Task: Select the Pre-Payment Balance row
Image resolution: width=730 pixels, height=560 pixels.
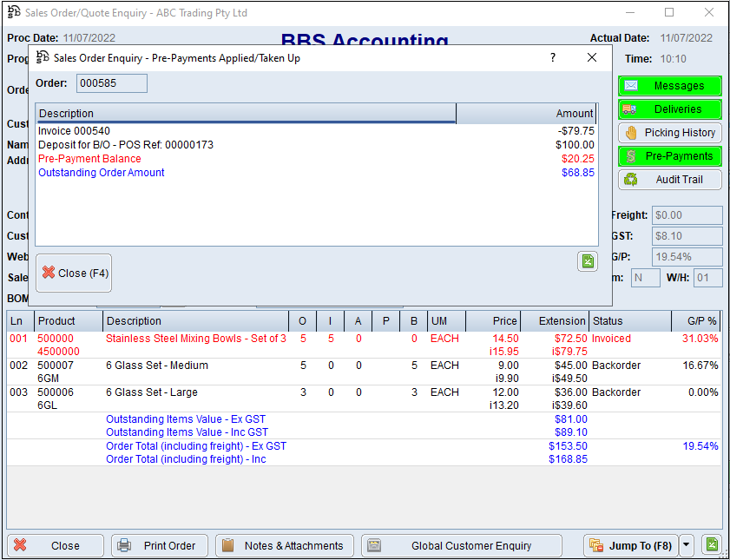Action: [89, 159]
